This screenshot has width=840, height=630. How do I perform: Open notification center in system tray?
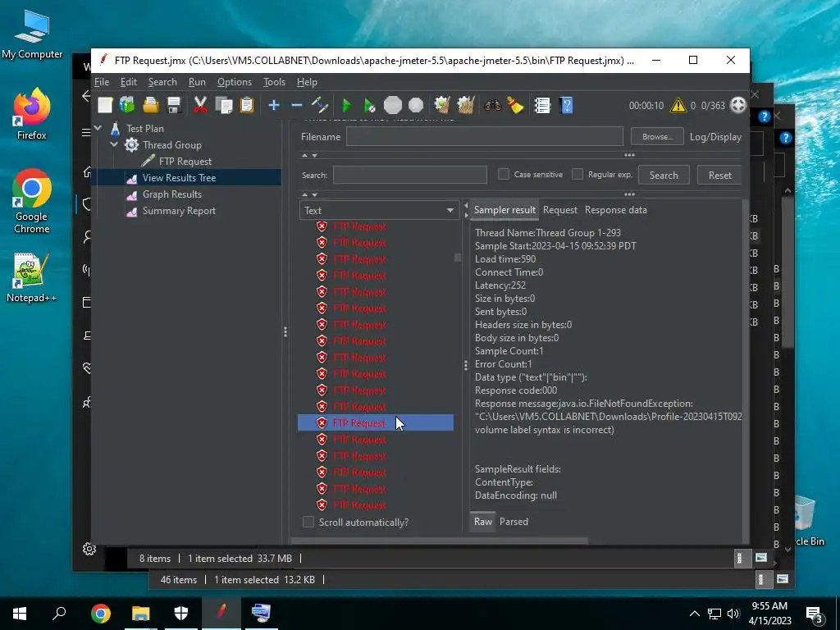(x=815, y=615)
